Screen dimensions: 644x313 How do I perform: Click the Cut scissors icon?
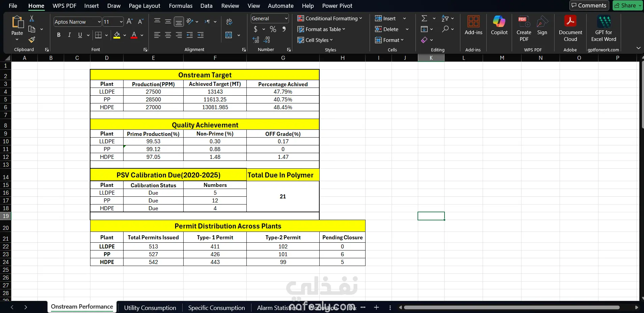[32, 19]
